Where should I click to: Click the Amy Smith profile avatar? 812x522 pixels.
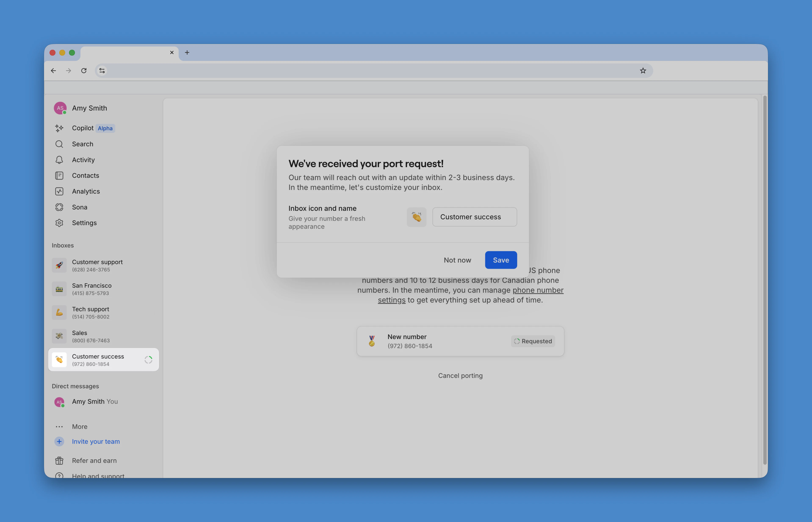[60, 108]
